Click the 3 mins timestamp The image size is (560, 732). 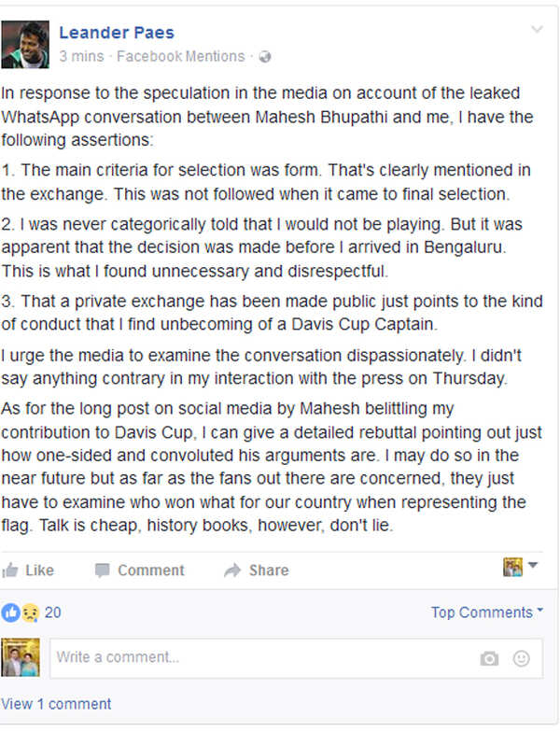[82, 57]
